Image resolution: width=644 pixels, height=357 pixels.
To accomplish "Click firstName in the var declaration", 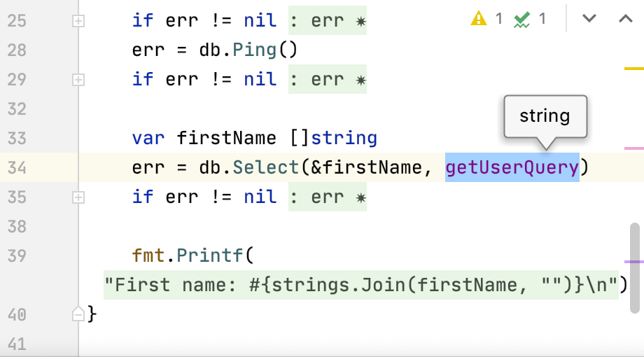I will [226, 138].
